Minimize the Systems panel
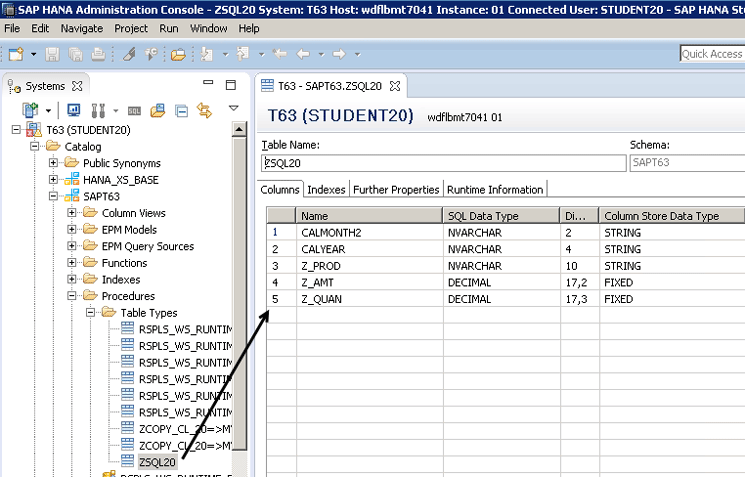The width and height of the screenshot is (745, 477). pyautogui.click(x=208, y=83)
